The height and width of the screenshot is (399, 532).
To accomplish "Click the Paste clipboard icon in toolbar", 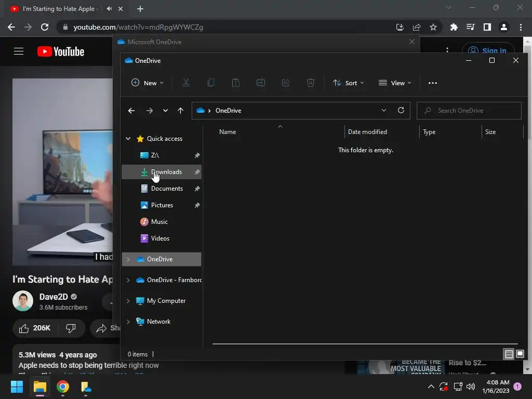I will pos(236,83).
